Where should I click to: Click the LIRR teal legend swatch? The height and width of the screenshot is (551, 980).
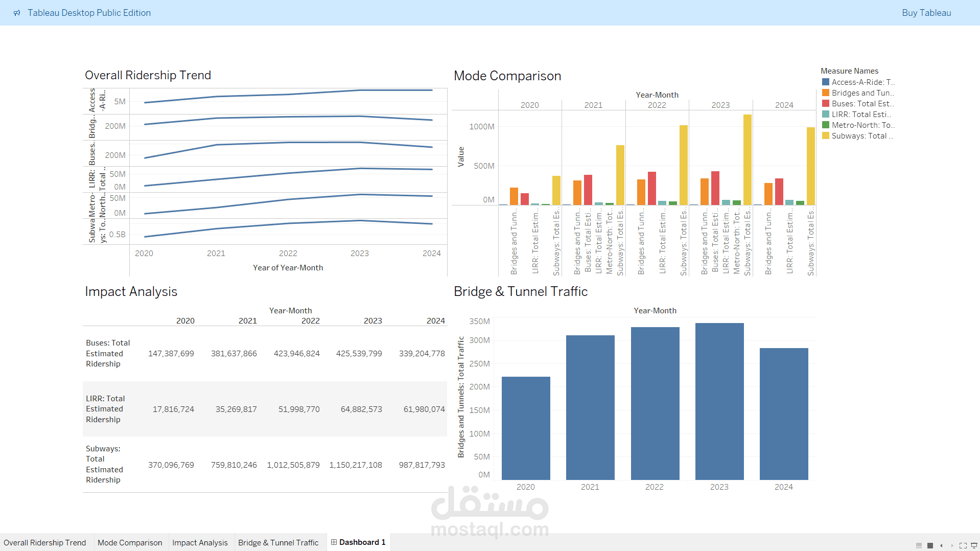click(x=826, y=114)
